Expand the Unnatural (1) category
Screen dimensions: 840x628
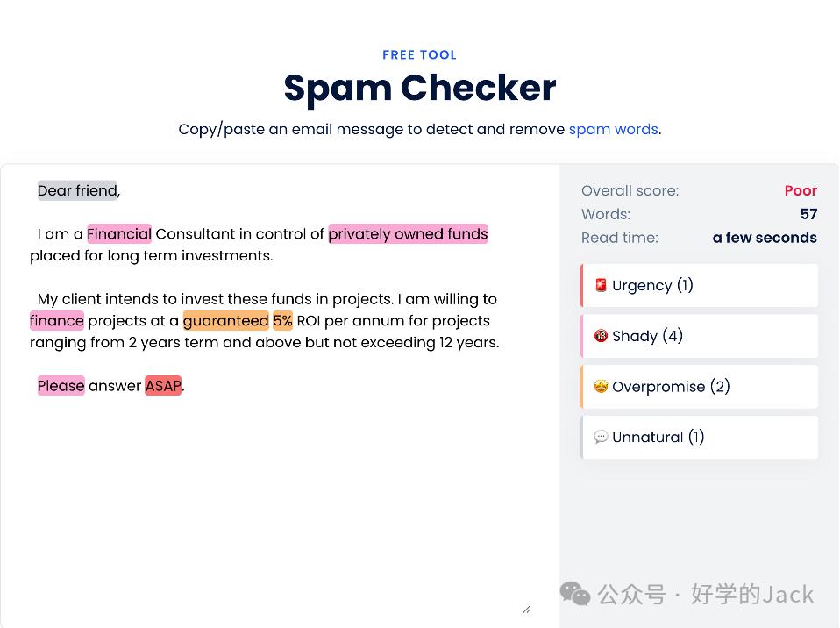pos(700,437)
